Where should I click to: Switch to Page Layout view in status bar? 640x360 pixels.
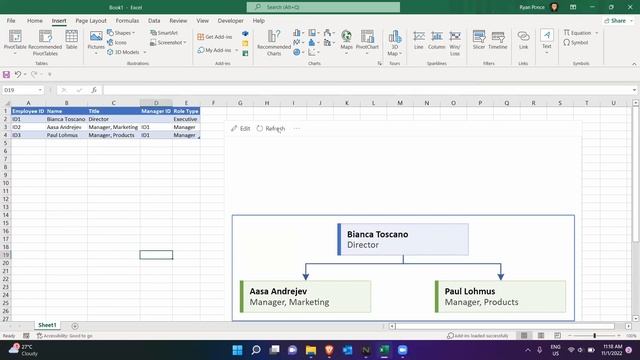(x=541, y=336)
